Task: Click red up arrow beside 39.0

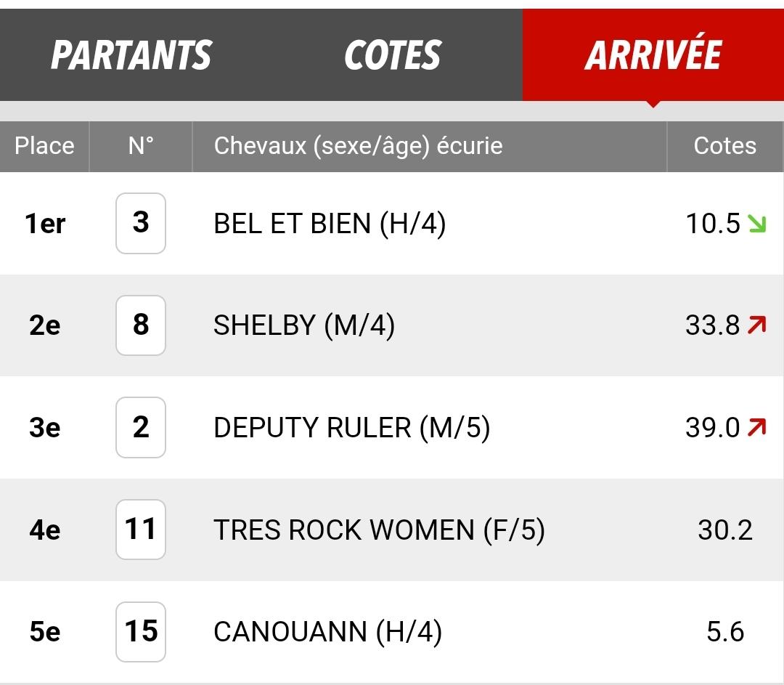Action: click(757, 427)
